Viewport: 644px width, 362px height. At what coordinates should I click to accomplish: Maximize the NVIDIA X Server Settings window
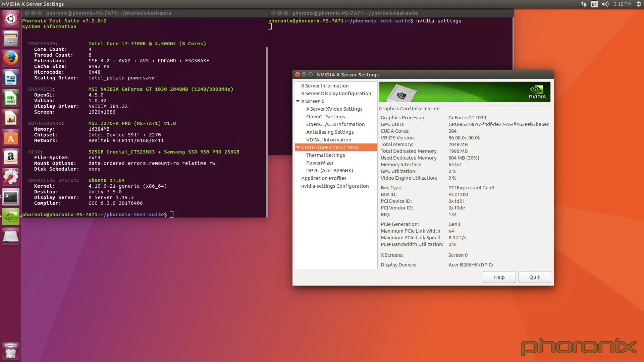click(310, 74)
